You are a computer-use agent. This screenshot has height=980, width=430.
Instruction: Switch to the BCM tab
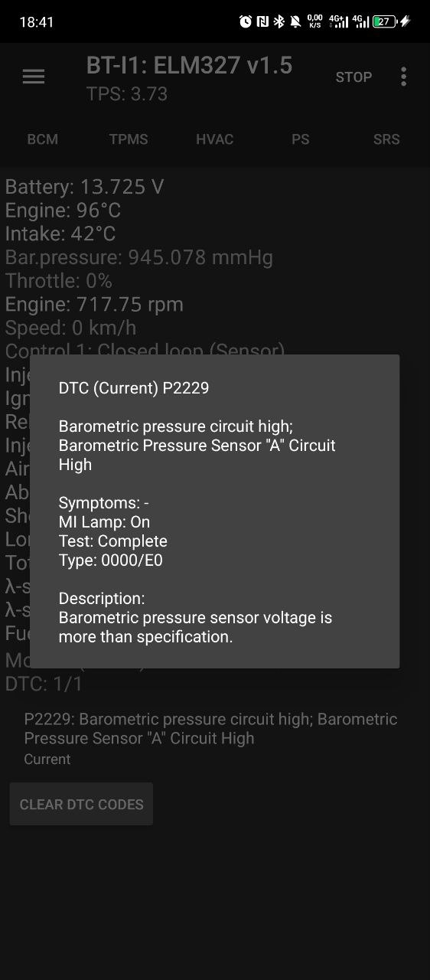pos(43,139)
